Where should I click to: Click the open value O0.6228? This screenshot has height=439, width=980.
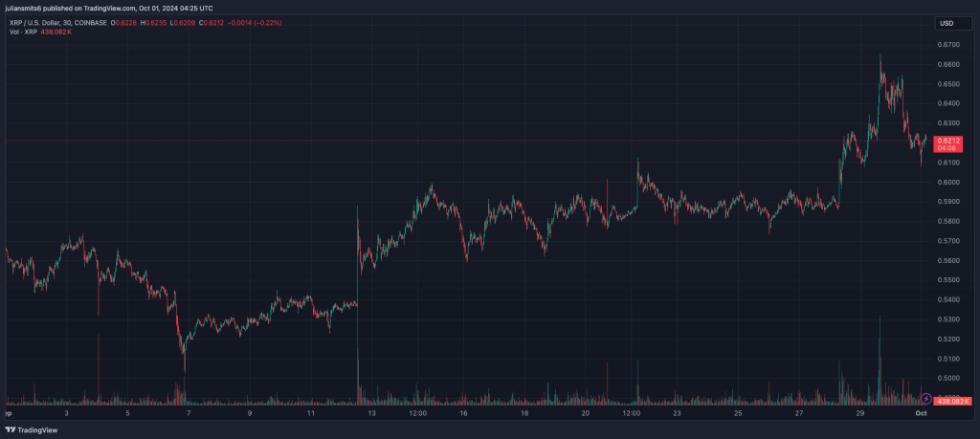[123, 23]
